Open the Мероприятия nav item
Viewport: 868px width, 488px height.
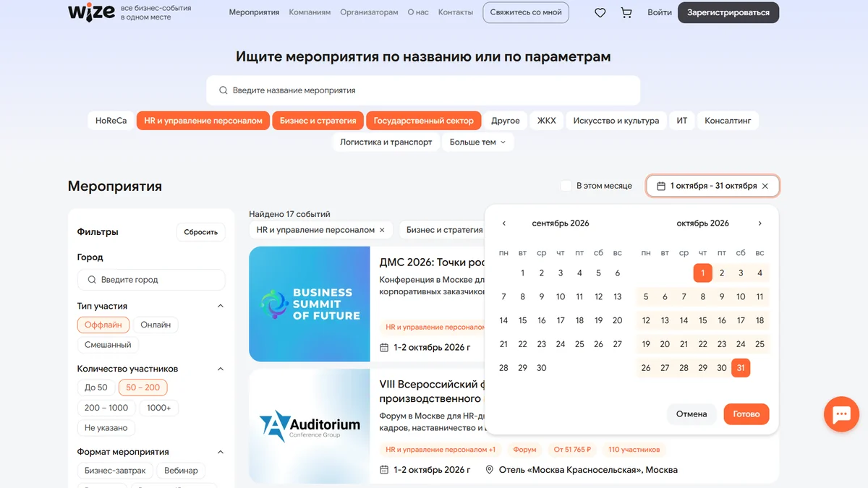pyautogui.click(x=254, y=12)
